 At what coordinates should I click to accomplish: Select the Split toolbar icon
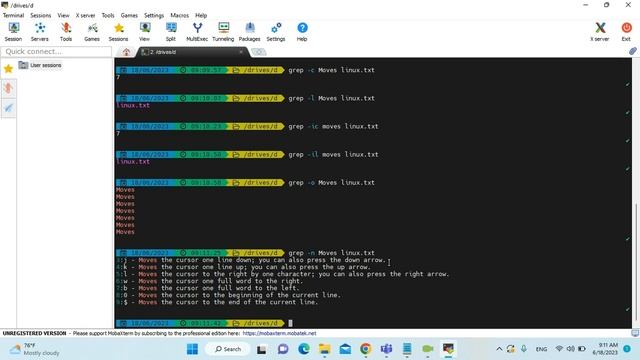(171, 32)
